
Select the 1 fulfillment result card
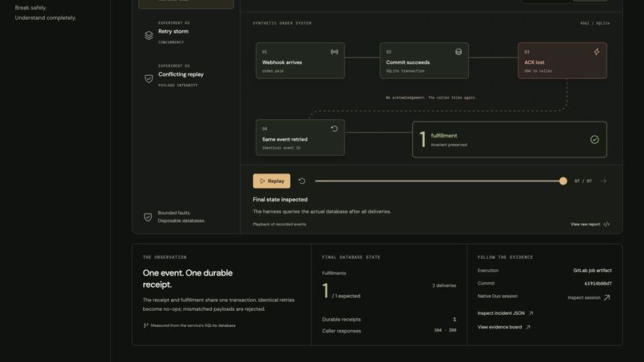point(509,140)
